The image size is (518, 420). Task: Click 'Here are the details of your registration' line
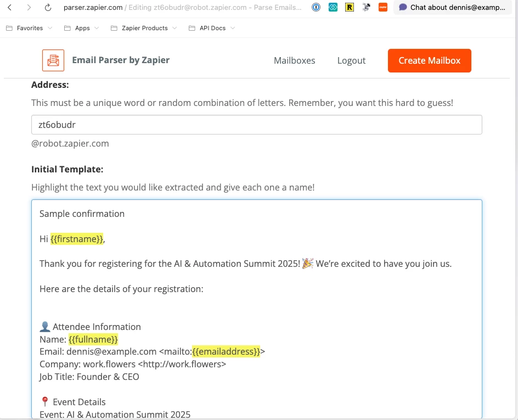121,289
